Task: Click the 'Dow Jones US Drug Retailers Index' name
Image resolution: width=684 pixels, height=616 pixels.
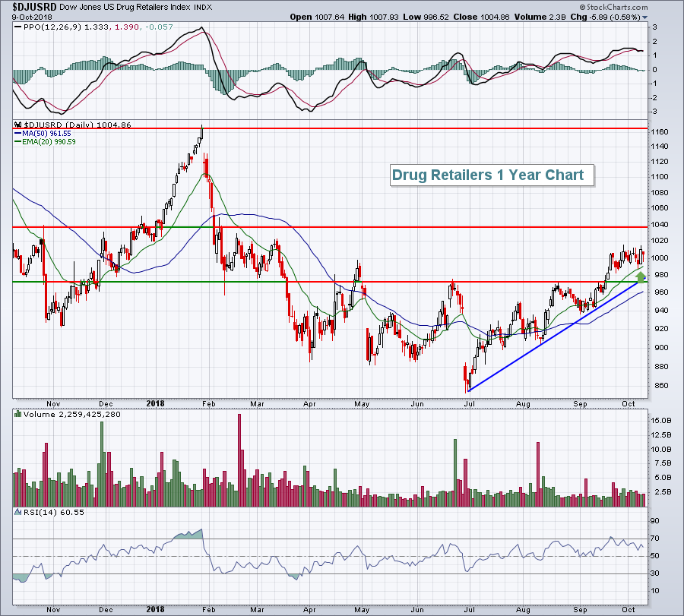Action: pyautogui.click(x=125, y=7)
